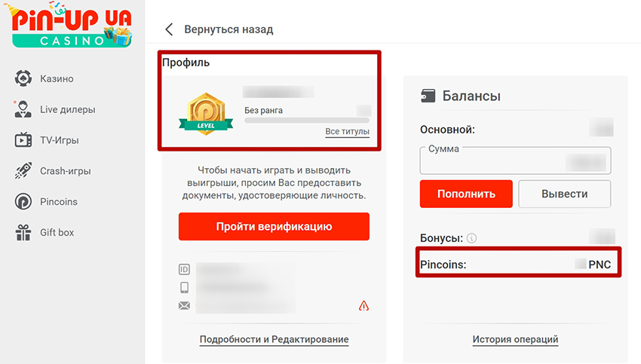Click the Gift box present icon
Viewport: 641px width, 364px height.
pyautogui.click(x=23, y=232)
